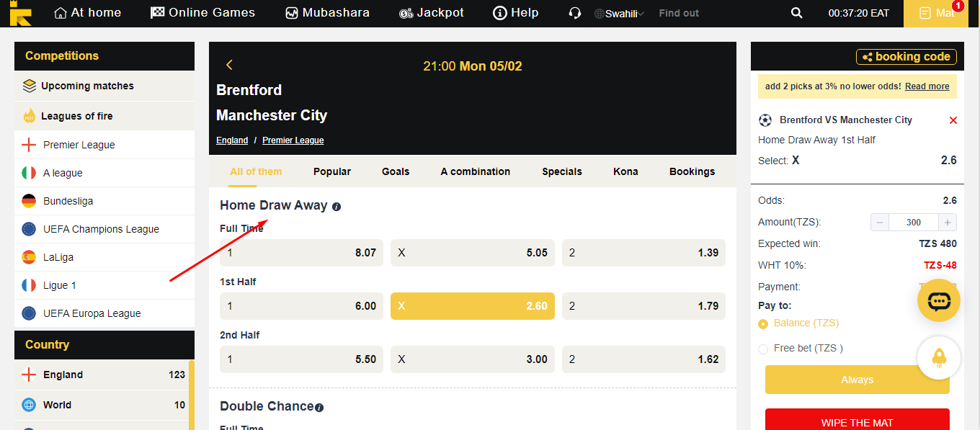
Task: Select Free bet (TZS) payment option
Action: [763, 349]
